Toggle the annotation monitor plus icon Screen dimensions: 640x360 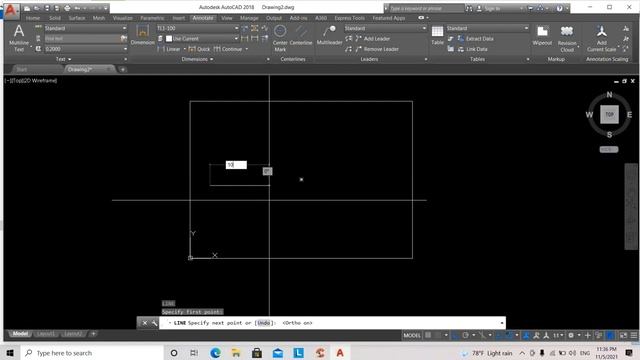[x=587, y=335]
